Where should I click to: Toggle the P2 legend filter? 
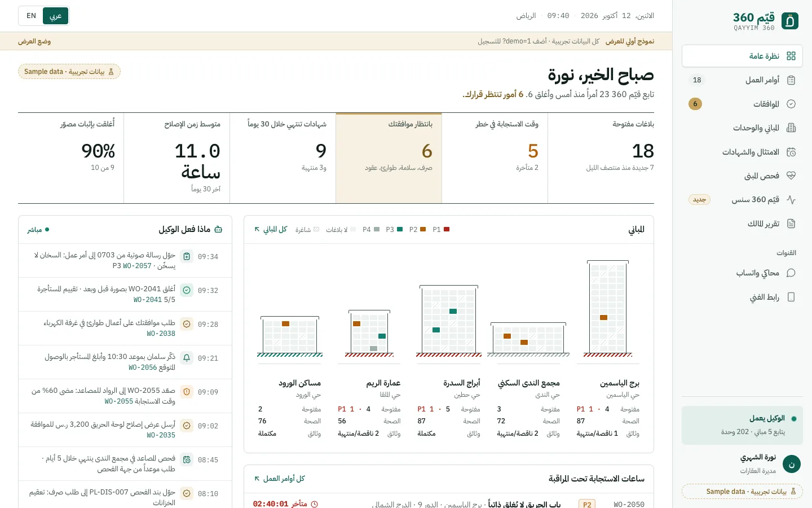(x=418, y=230)
